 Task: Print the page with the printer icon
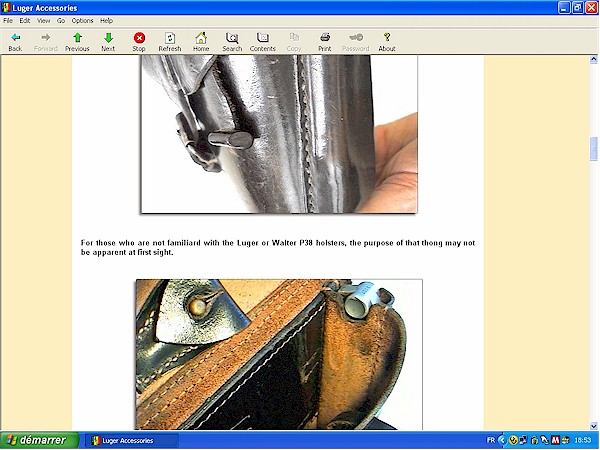tap(325, 37)
